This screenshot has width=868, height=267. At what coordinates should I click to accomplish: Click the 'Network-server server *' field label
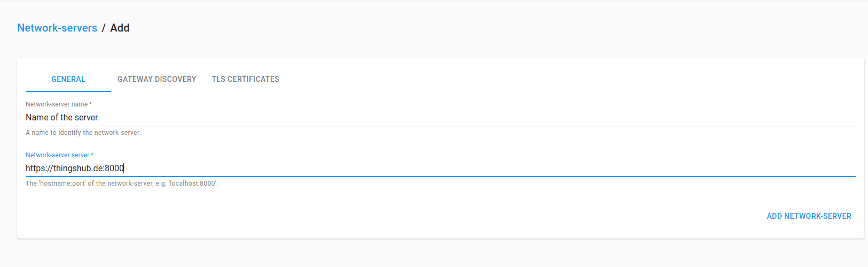59,155
